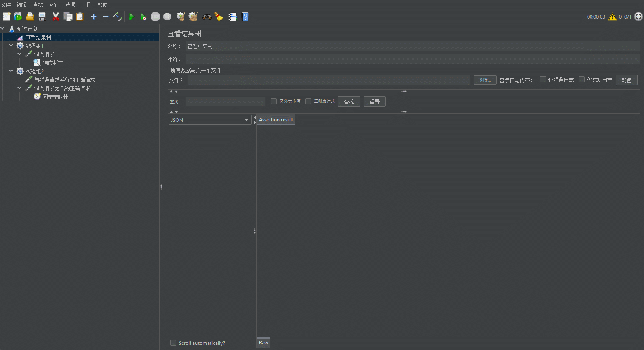Click the floppy disk Save icon
644x350 pixels.
pyautogui.click(x=42, y=17)
